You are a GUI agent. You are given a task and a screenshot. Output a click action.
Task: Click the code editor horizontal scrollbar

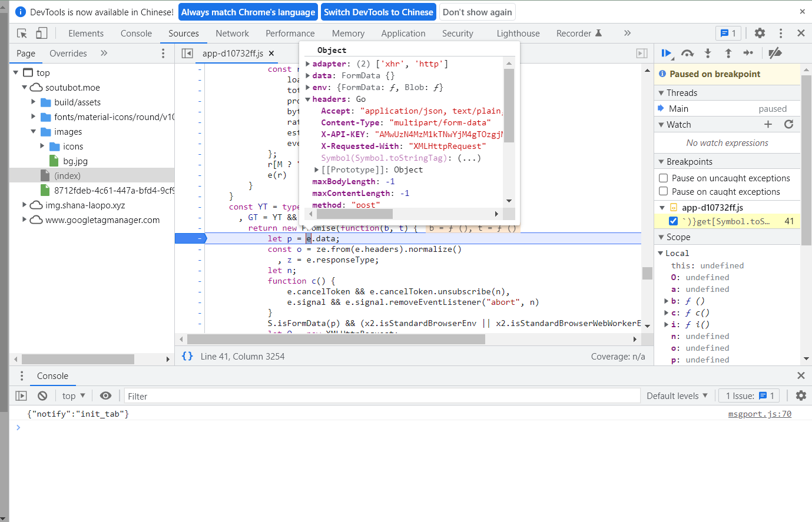click(x=336, y=339)
